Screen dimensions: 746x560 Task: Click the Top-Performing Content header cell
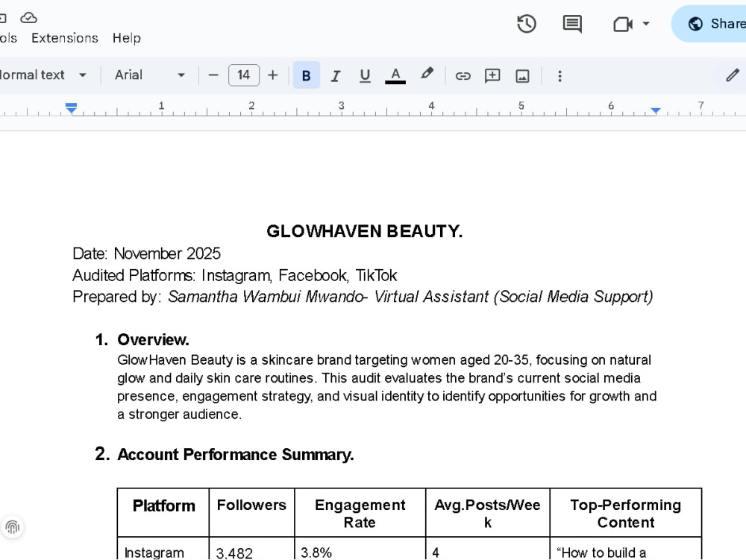[626, 513]
